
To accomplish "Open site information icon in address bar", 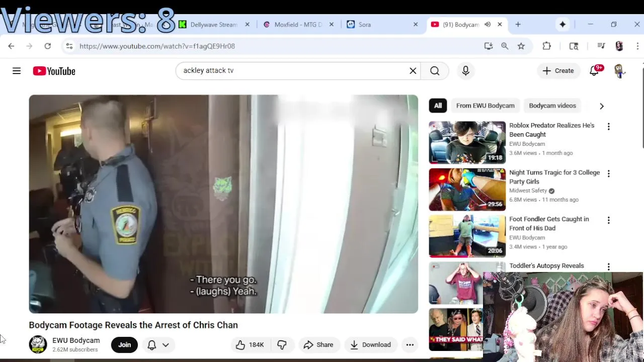I will [x=69, y=46].
